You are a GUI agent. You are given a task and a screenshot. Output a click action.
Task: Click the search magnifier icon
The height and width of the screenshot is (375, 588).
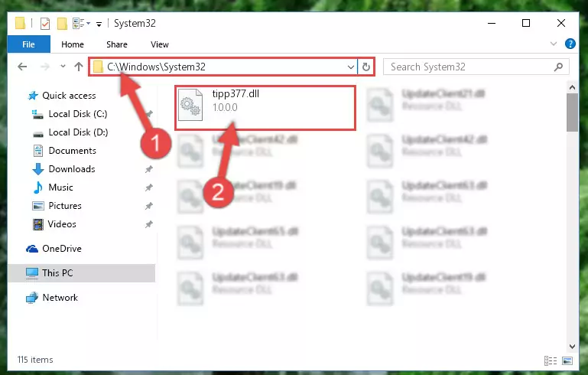pyautogui.click(x=558, y=67)
